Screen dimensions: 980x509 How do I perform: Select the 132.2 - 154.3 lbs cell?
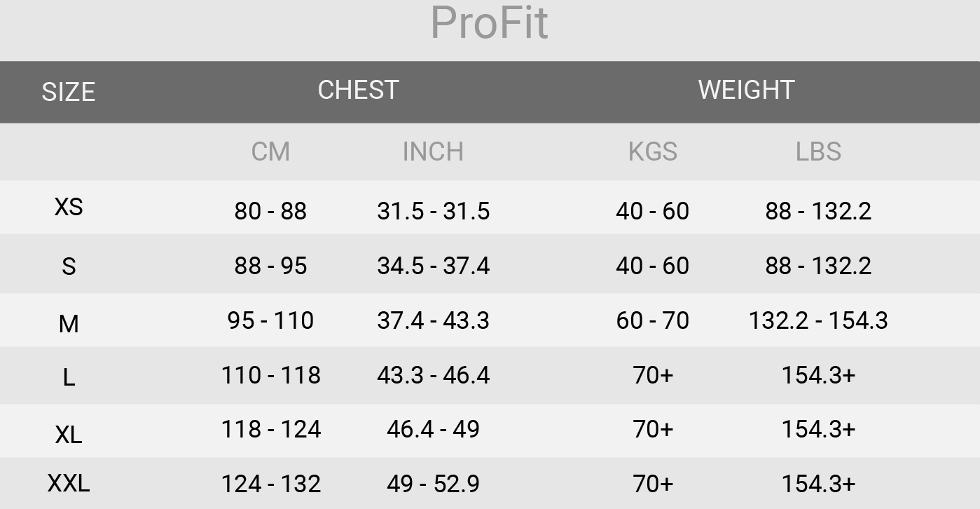pos(818,320)
